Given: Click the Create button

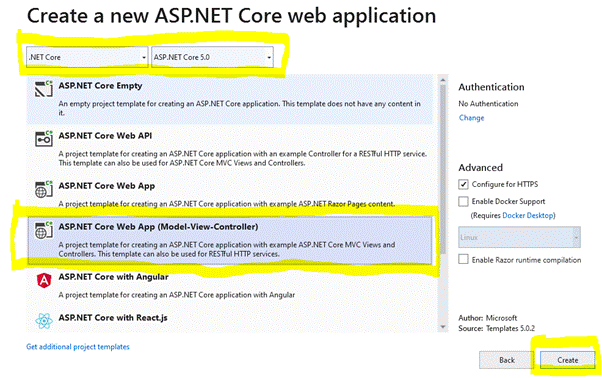Looking at the screenshot, I should pyautogui.click(x=567, y=360).
